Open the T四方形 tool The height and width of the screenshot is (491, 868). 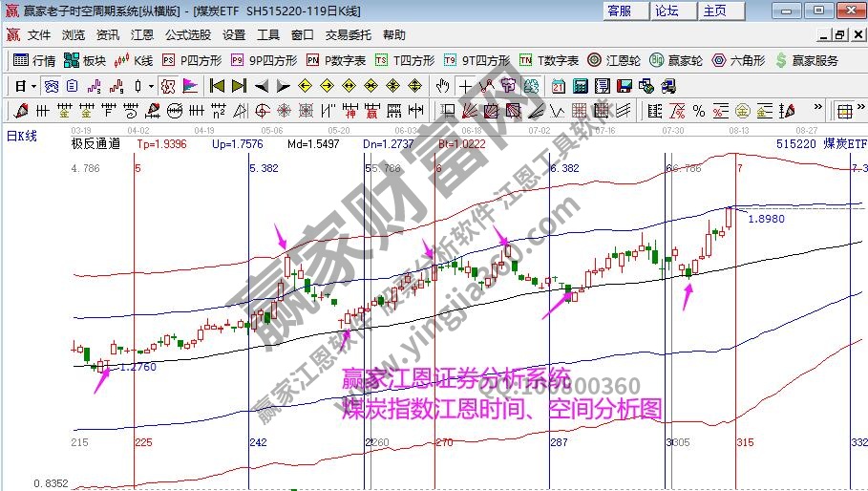pyautogui.click(x=404, y=60)
